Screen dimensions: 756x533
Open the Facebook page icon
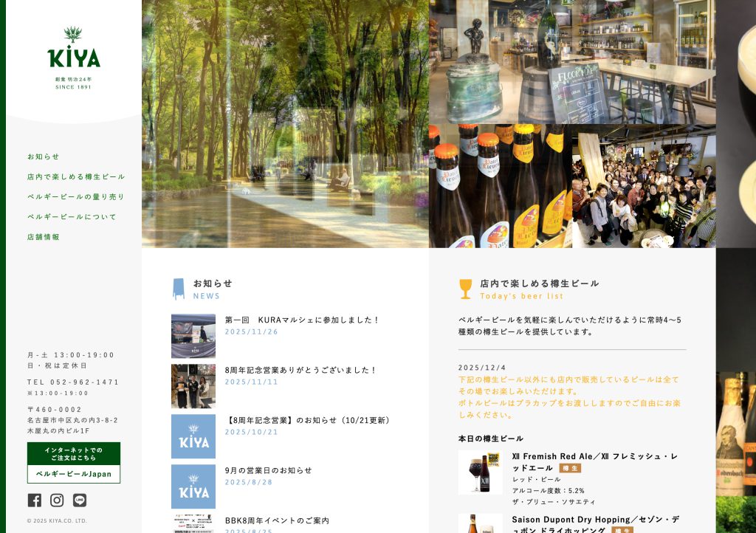[x=35, y=501]
